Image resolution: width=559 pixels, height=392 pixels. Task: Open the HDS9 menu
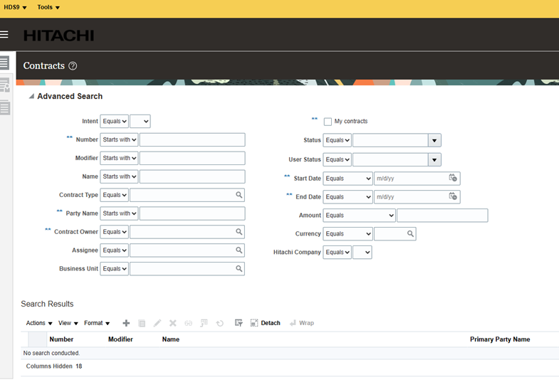(x=15, y=7)
